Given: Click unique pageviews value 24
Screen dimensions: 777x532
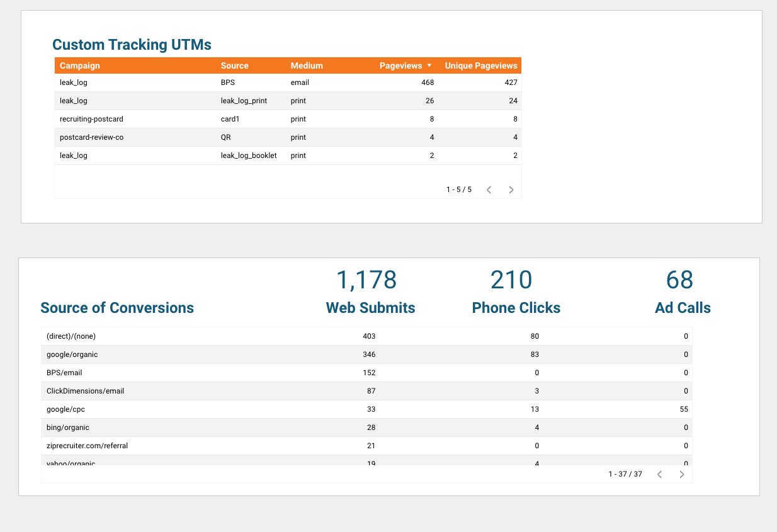Looking at the screenshot, I should pos(513,101).
